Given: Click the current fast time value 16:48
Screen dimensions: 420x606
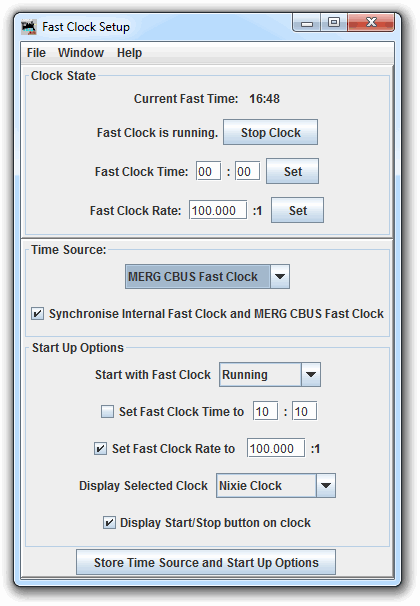Looking at the screenshot, I should [x=264, y=99].
